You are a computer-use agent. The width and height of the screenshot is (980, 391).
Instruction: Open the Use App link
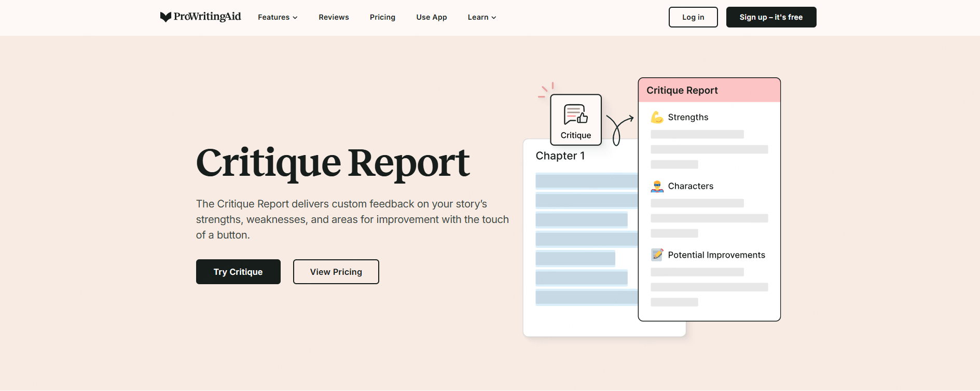pos(432,17)
